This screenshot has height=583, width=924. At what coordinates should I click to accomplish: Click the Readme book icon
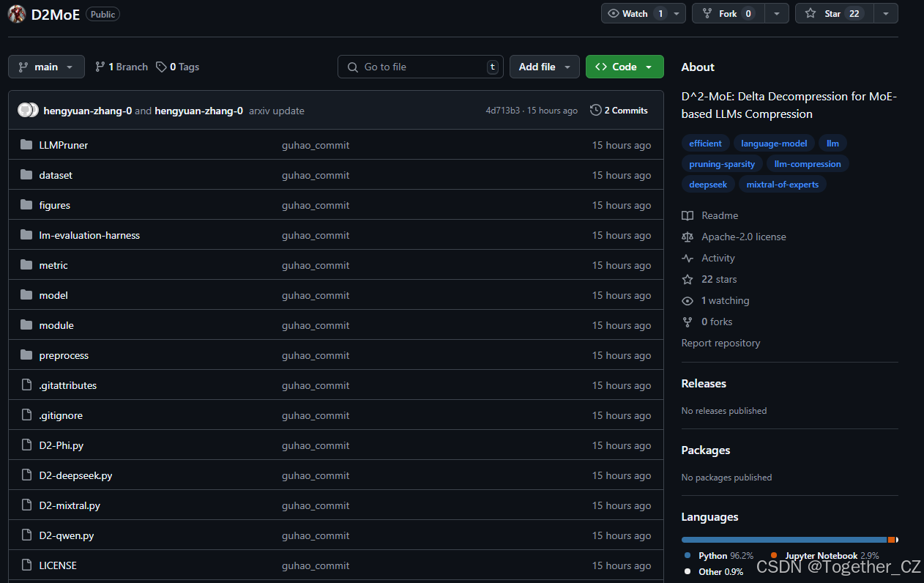click(688, 215)
